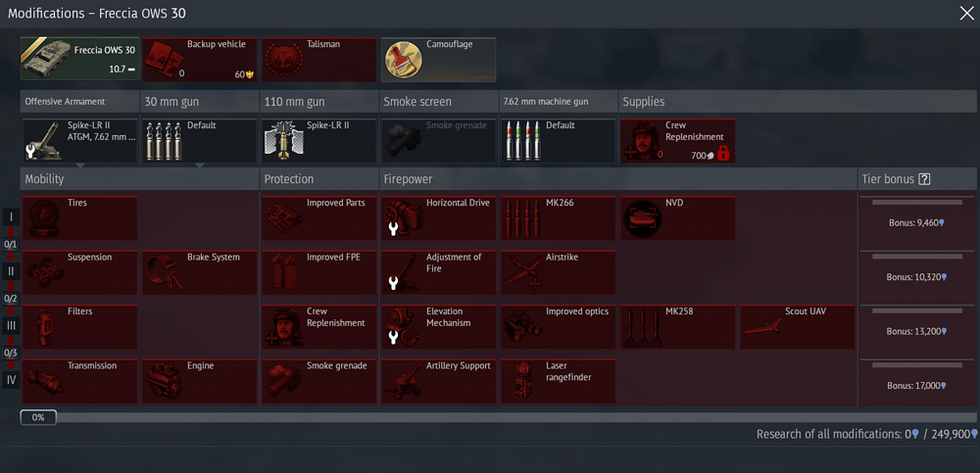Select the Scout UAV modification
Screen dimensions: 980x473
[x=798, y=327]
